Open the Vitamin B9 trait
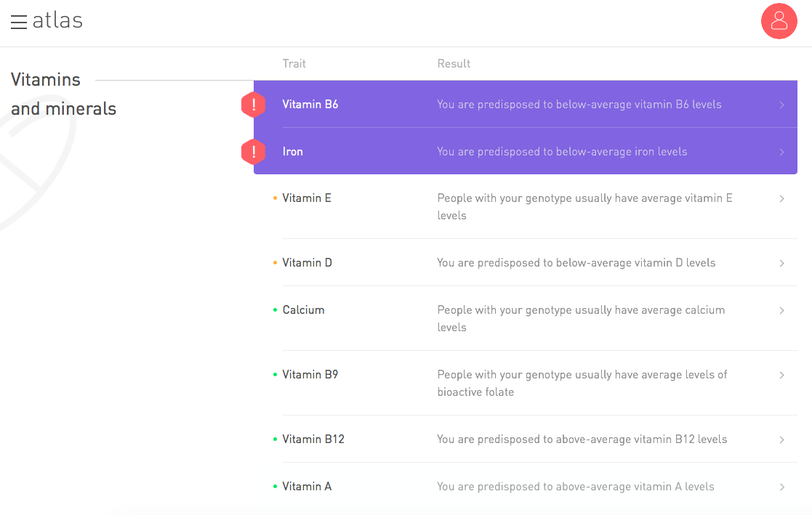The height and width of the screenshot is (515, 812). click(x=310, y=375)
